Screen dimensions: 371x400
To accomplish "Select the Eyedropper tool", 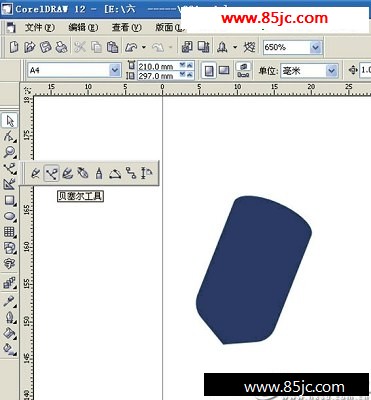I will point(10,301).
